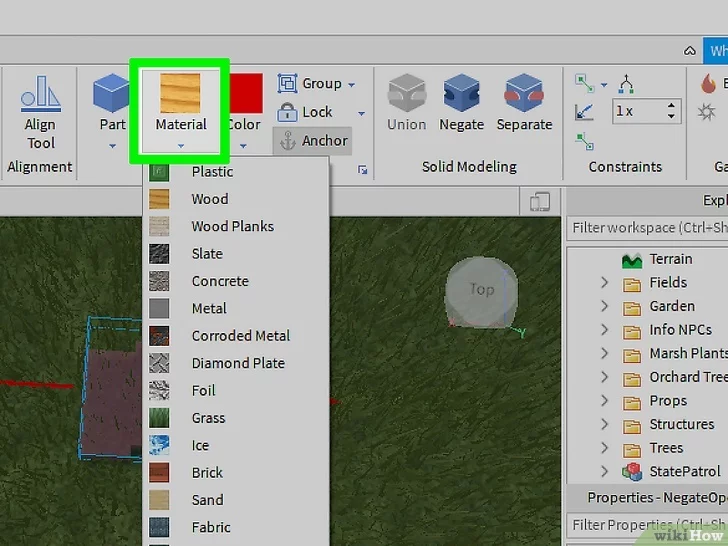The image size is (728, 546).
Task: Select Concrete material
Action: (236, 281)
